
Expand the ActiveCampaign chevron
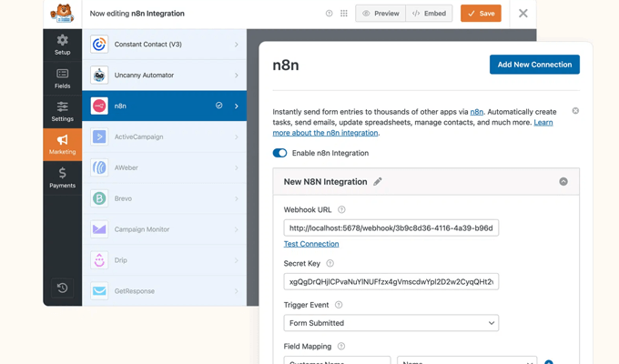point(237,136)
